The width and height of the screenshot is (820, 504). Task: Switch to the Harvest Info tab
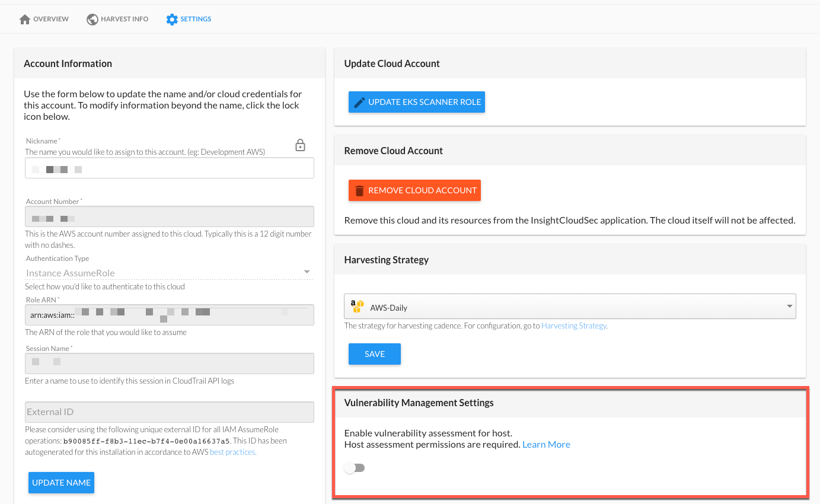(117, 19)
